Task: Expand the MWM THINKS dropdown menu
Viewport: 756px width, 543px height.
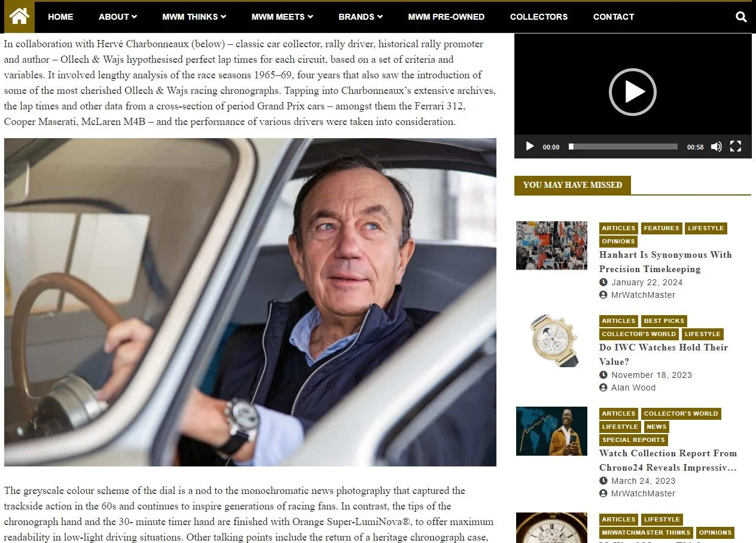Action: tap(194, 17)
